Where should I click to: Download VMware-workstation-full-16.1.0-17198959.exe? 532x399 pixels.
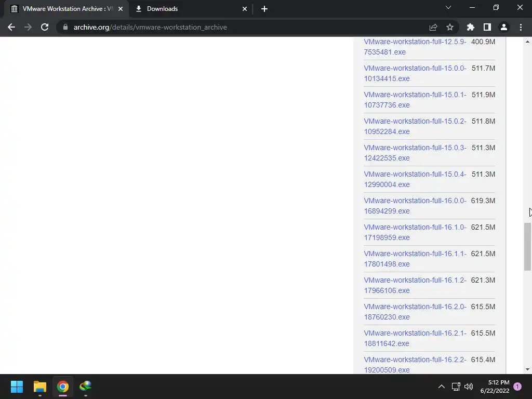[x=415, y=232]
